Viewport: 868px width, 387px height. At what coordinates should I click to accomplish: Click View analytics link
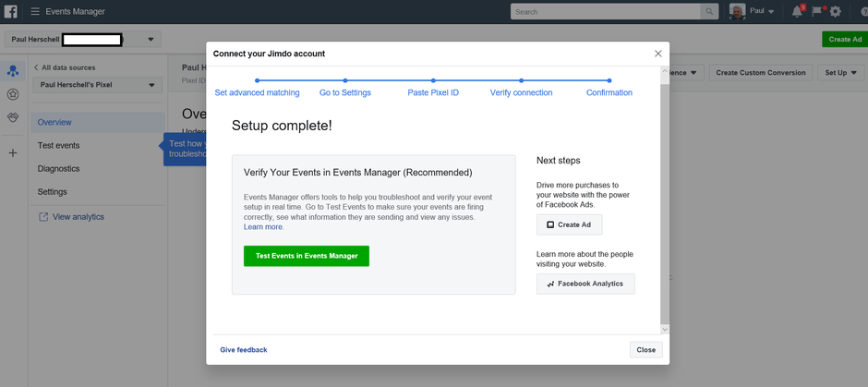click(78, 217)
